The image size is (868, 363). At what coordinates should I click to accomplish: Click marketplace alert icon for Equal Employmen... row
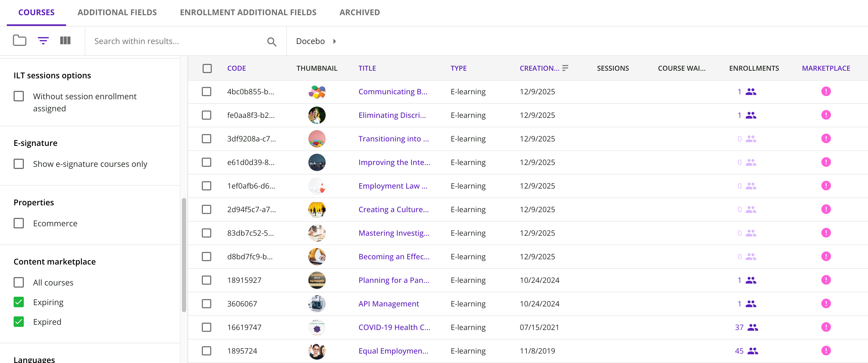[826, 351]
